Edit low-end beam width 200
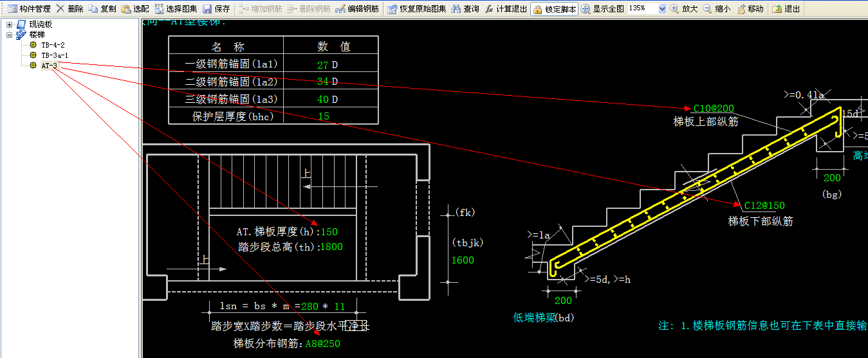 pyautogui.click(x=563, y=300)
